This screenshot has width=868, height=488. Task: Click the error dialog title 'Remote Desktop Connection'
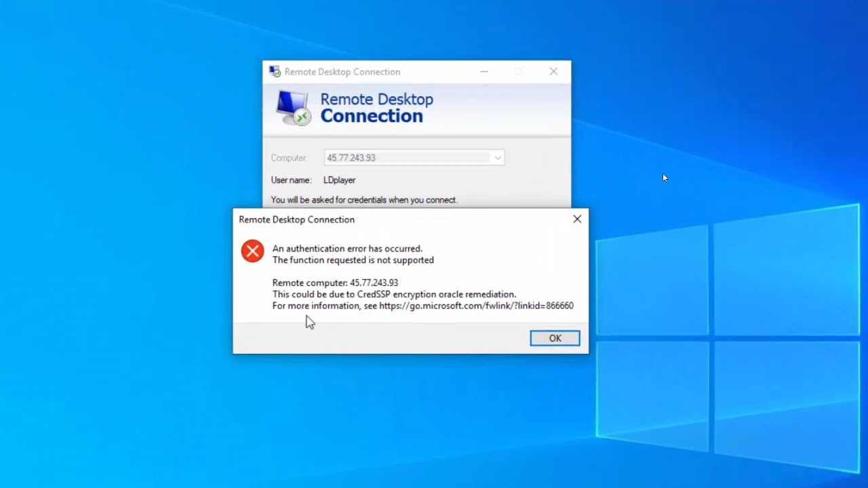296,220
